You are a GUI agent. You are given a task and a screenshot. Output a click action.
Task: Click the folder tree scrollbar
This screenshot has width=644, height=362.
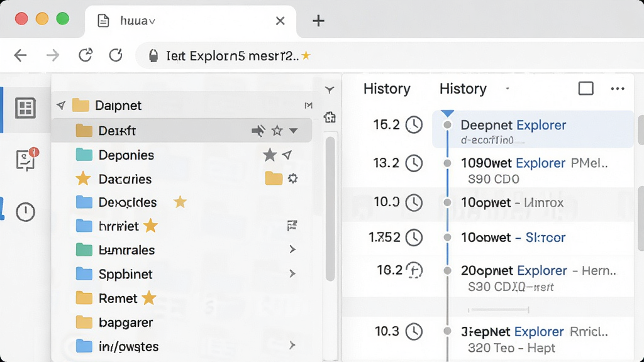pos(330,209)
